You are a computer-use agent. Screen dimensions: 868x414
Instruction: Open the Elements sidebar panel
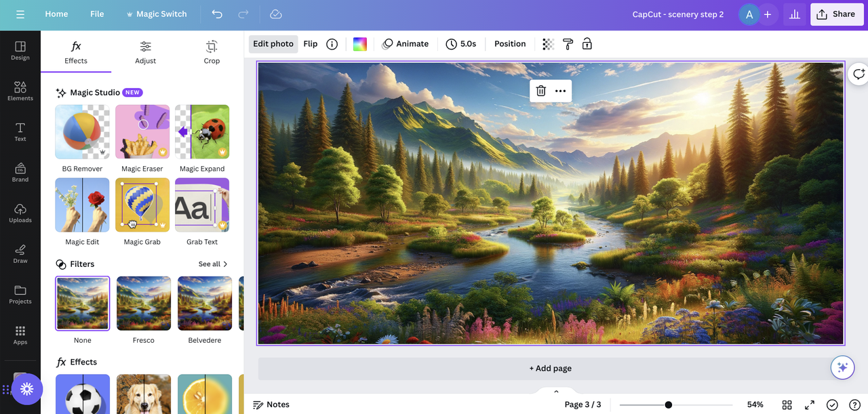coord(20,91)
